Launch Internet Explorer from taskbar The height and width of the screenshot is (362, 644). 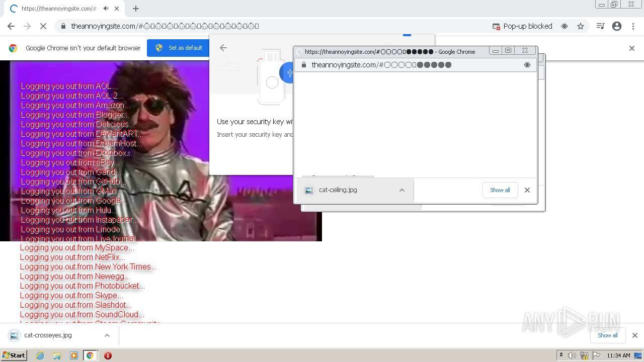[x=40, y=355]
